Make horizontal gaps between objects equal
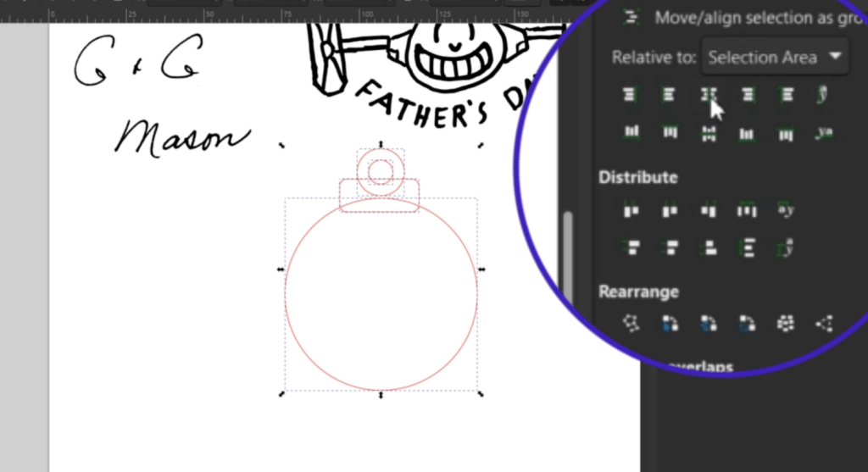The height and width of the screenshot is (472, 868). pyautogui.click(x=747, y=209)
